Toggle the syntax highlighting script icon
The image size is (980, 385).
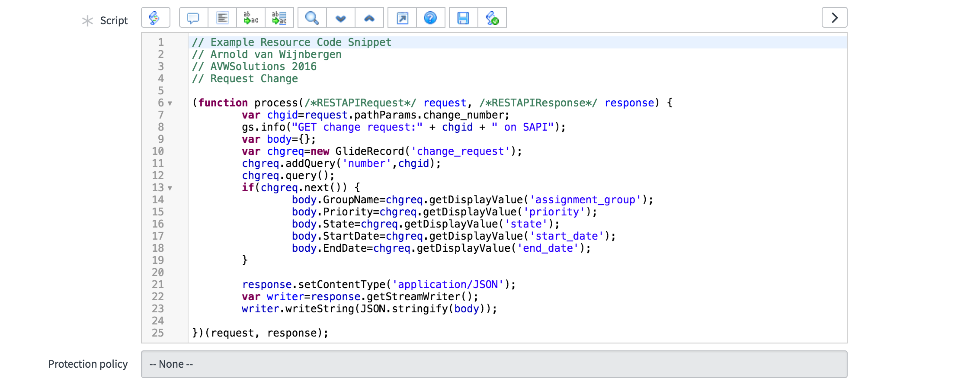point(155,18)
